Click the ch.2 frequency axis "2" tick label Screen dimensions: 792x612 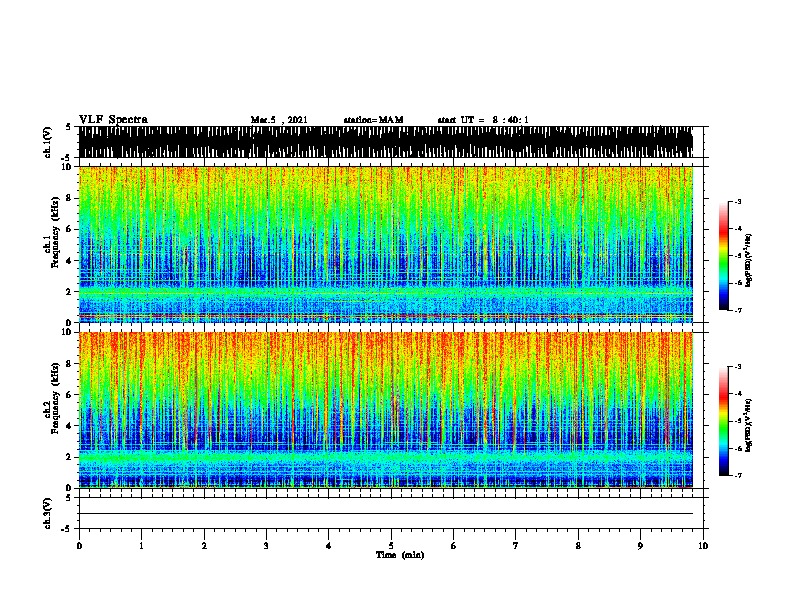(69, 456)
